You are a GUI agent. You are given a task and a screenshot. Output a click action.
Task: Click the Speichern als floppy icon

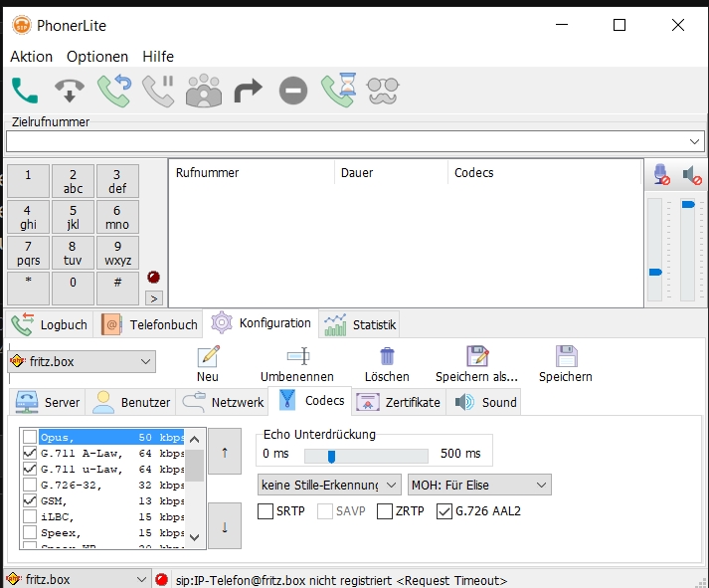[477, 356]
